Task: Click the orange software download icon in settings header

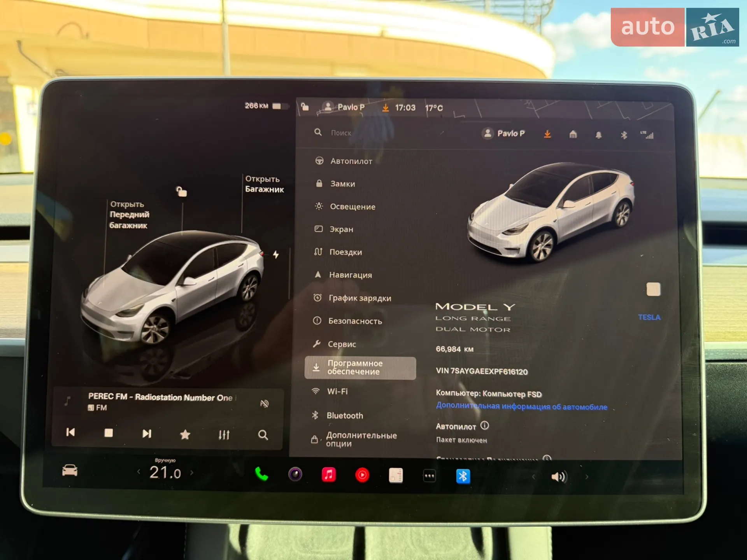Action: coord(547,134)
